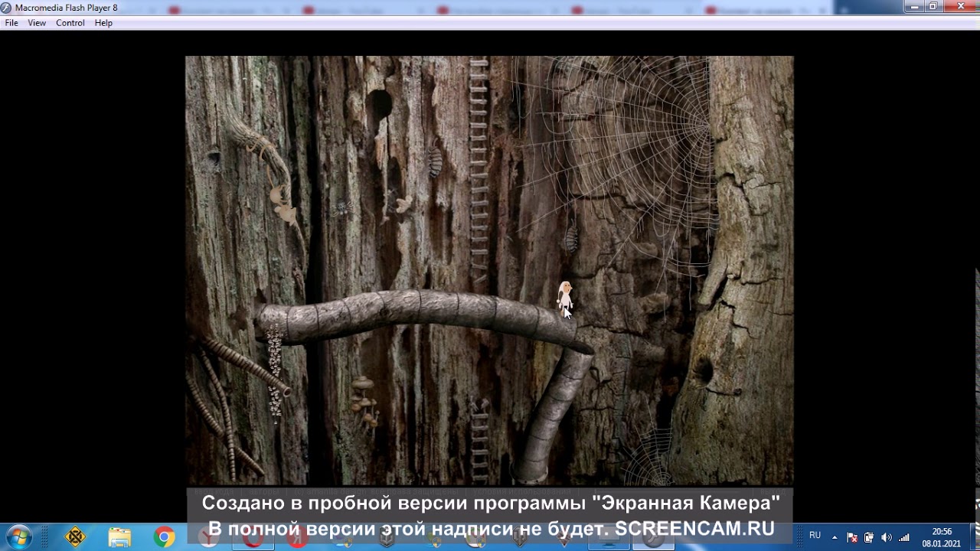Open the File menu
980x551 pixels.
[11, 23]
